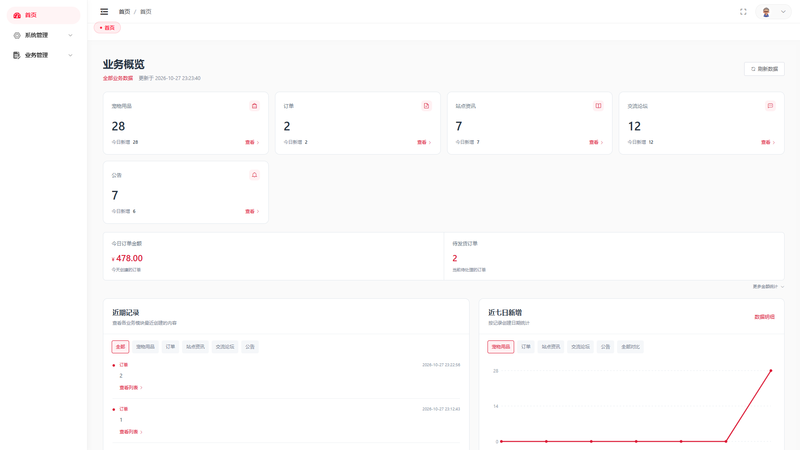
Task: Click the 首页 dashboard icon in the sidebar
Action: point(17,15)
